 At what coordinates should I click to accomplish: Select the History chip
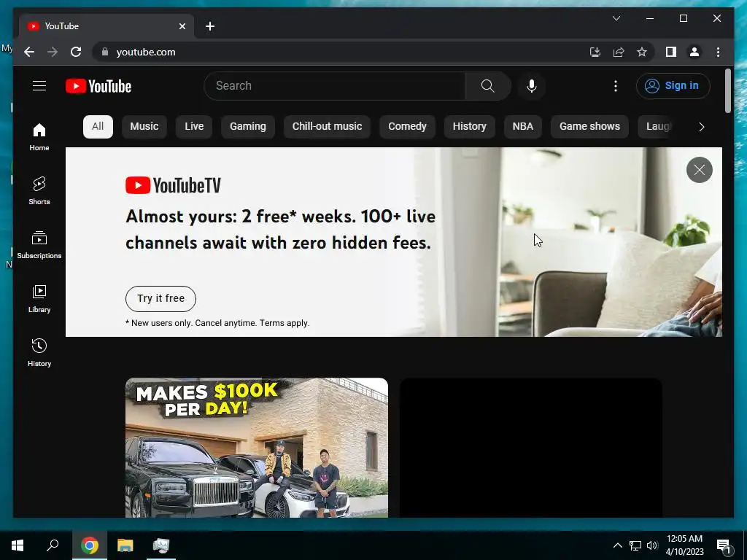[x=469, y=127]
